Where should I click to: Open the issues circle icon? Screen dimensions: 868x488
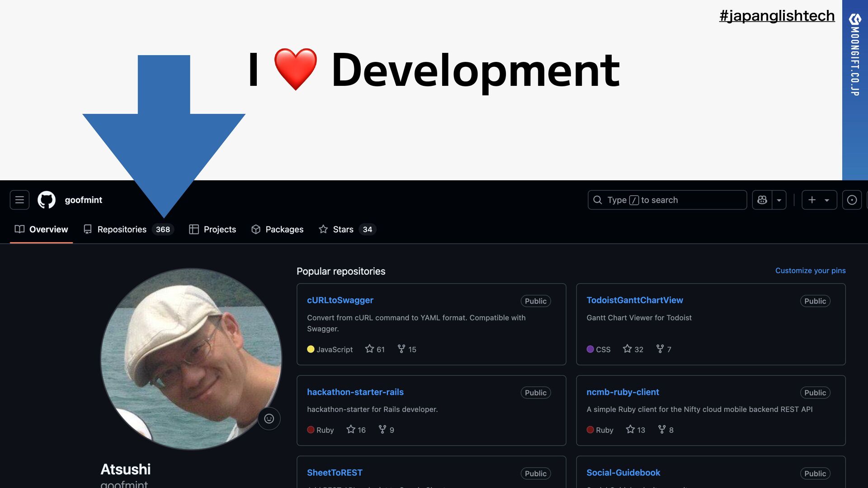click(x=852, y=200)
